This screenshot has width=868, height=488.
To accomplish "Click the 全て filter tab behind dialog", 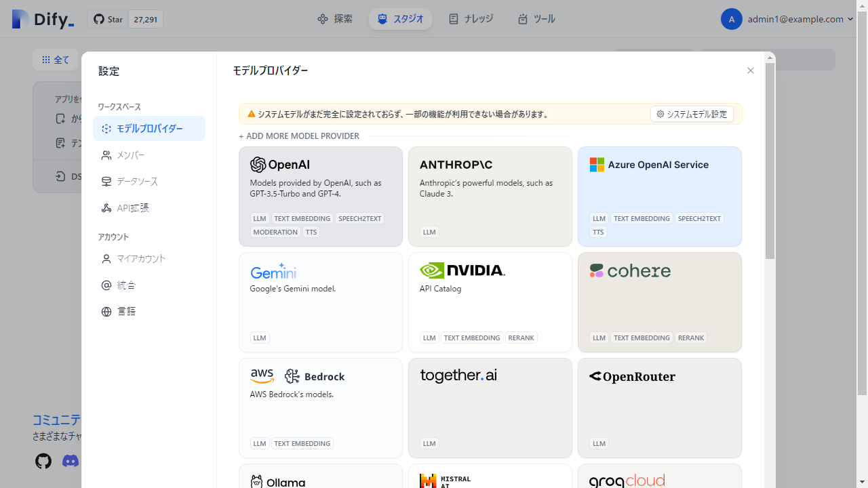I will click(x=56, y=60).
